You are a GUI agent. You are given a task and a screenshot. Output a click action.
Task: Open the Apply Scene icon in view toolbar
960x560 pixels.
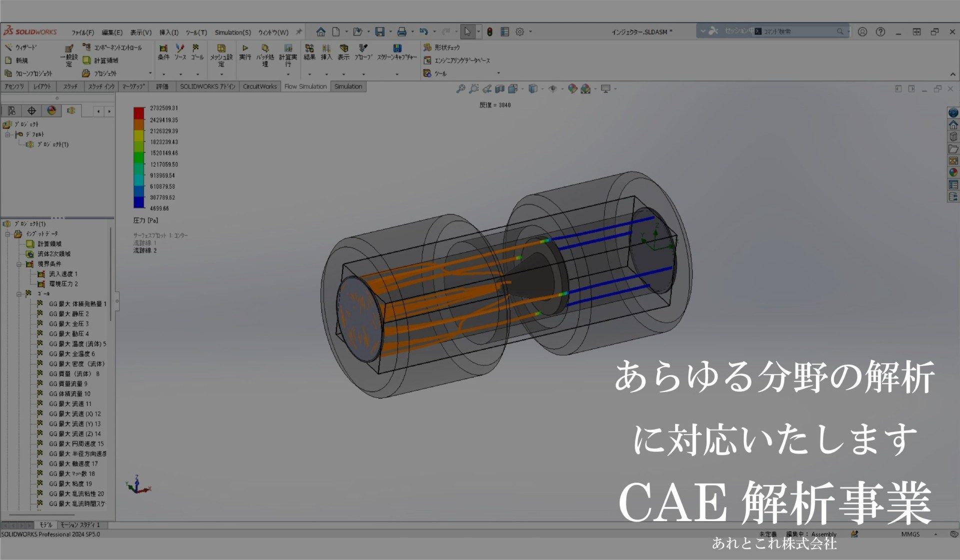coord(585,89)
